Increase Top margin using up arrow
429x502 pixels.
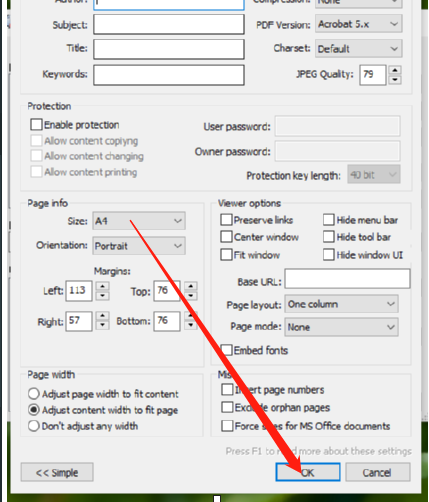[191, 286]
